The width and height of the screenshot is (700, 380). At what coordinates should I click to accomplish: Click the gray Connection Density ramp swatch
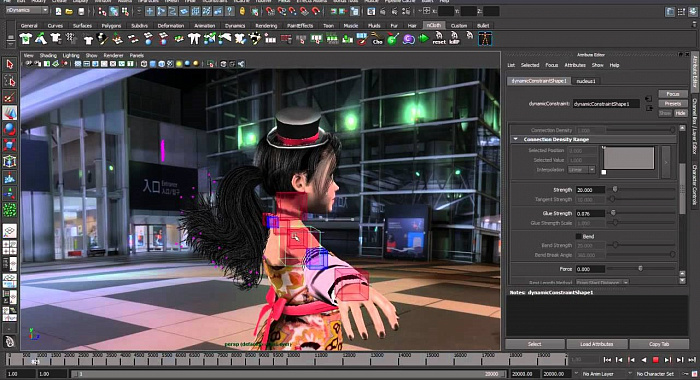629,158
